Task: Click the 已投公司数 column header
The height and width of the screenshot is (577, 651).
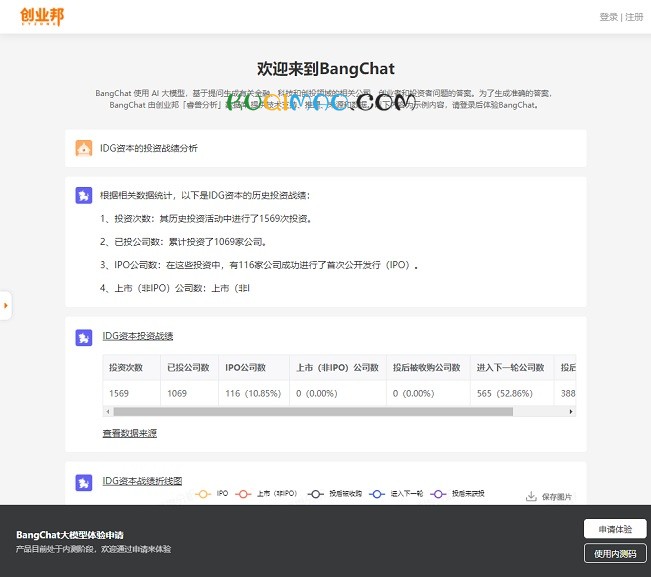Action: click(x=189, y=367)
